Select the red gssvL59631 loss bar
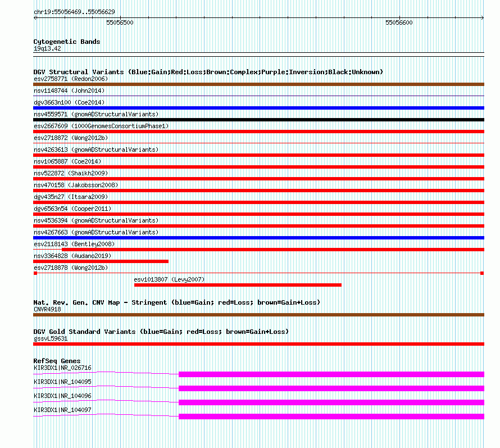 [258, 344]
